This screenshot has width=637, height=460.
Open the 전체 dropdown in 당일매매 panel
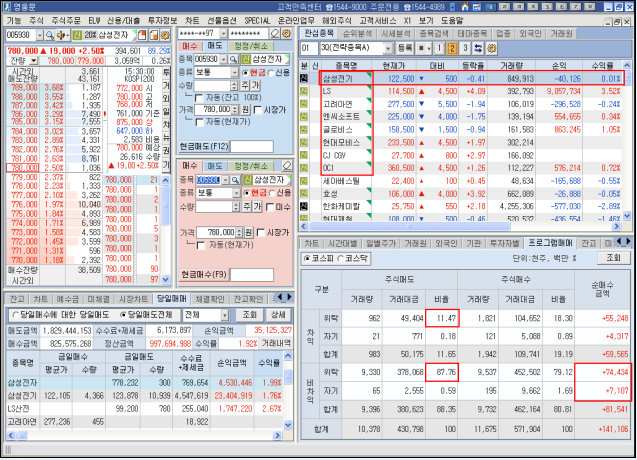click(225, 315)
